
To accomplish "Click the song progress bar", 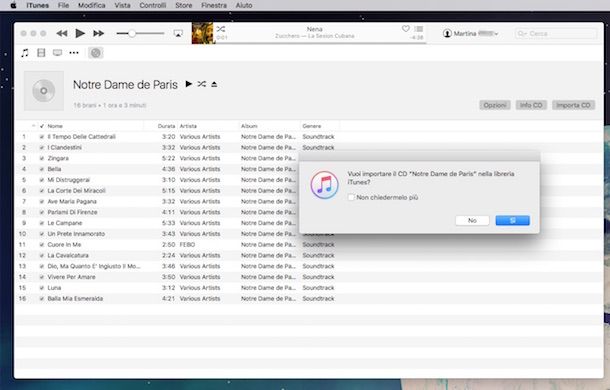I will click(x=320, y=43).
